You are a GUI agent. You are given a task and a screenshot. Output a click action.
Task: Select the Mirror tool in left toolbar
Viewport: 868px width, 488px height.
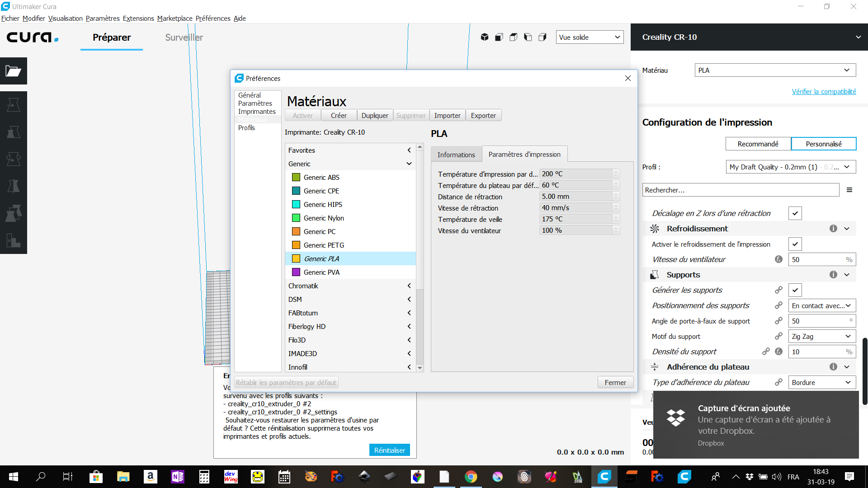tap(14, 186)
